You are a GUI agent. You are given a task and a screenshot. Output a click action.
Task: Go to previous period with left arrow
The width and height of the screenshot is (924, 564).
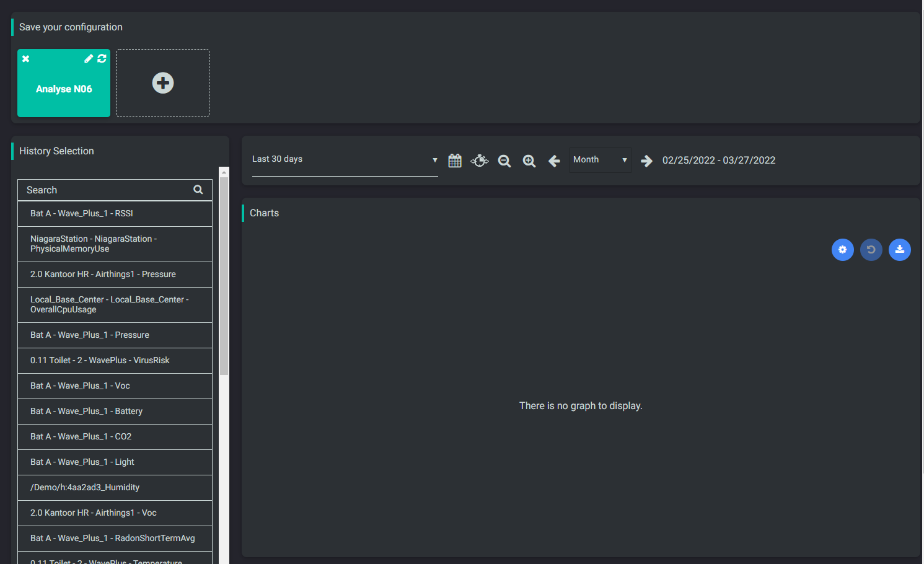[554, 161]
